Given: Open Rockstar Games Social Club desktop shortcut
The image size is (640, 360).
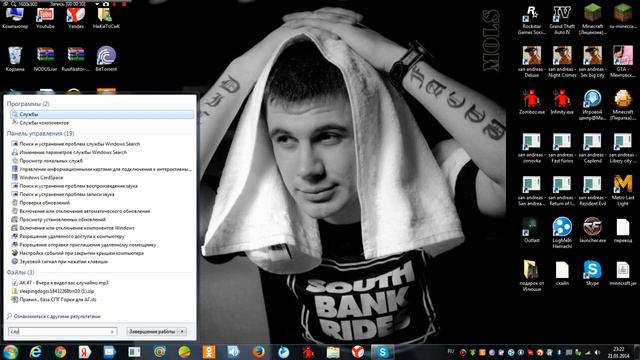Looking at the screenshot, I should [x=531, y=19].
